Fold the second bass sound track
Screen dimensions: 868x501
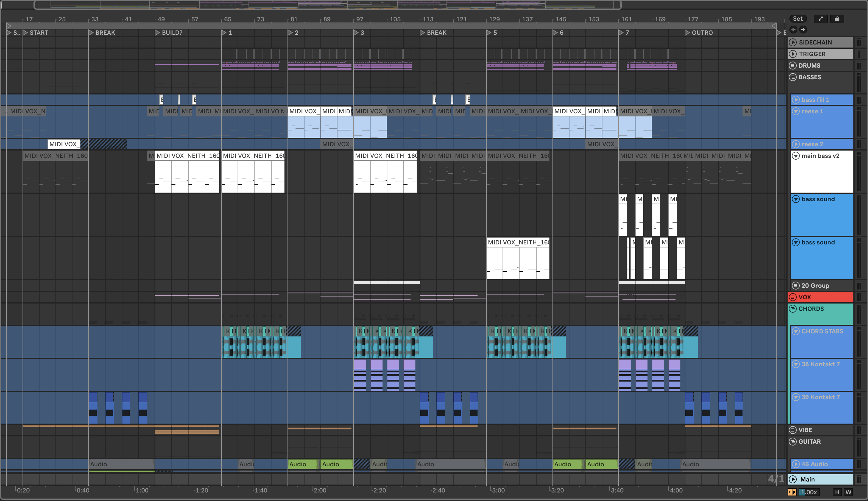[x=796, y=242]
